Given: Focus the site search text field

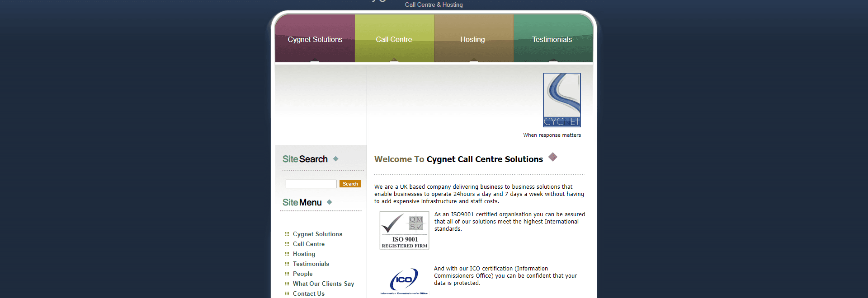Looking at the screenshot, I should (311, 184).
